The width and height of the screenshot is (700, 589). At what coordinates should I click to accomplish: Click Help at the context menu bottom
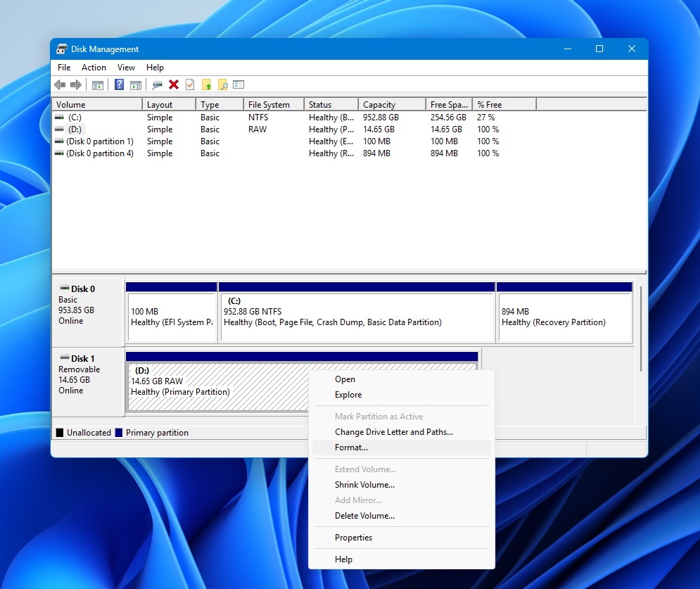click(402, 559)
